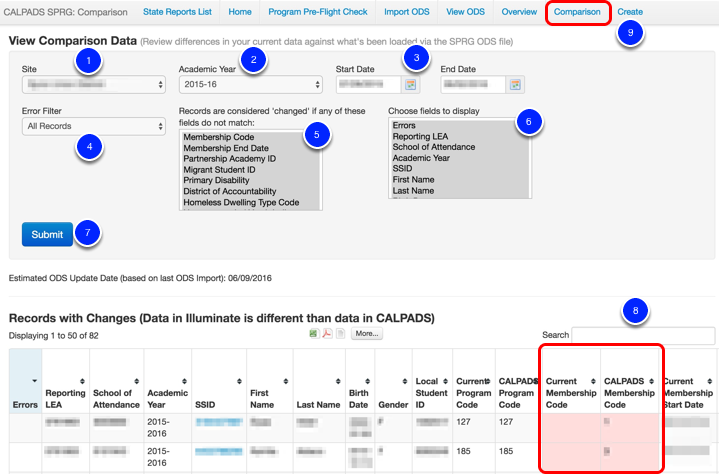Switch to Import ODS tab
719x474 pixels.
[x=407, y=12]
